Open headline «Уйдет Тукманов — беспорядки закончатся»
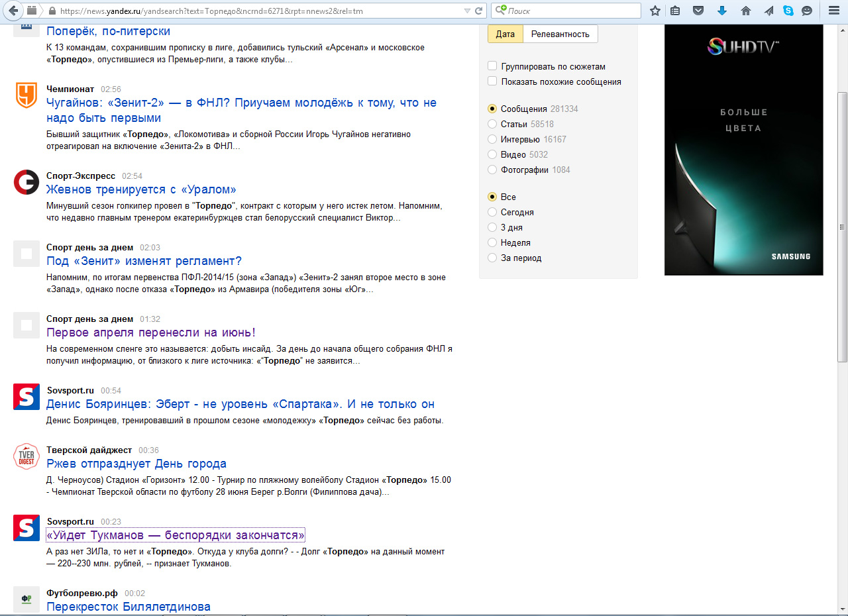848x616 pixels. click(x=176, y=535)
